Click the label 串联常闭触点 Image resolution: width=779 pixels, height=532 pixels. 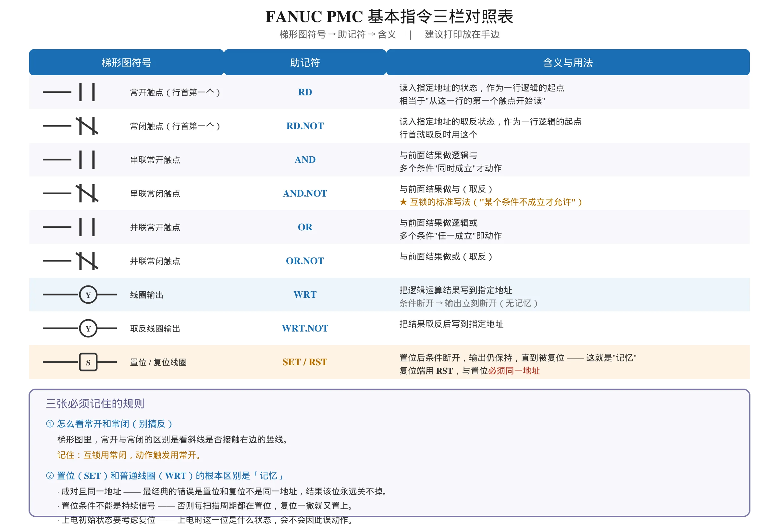coord(155,194)
